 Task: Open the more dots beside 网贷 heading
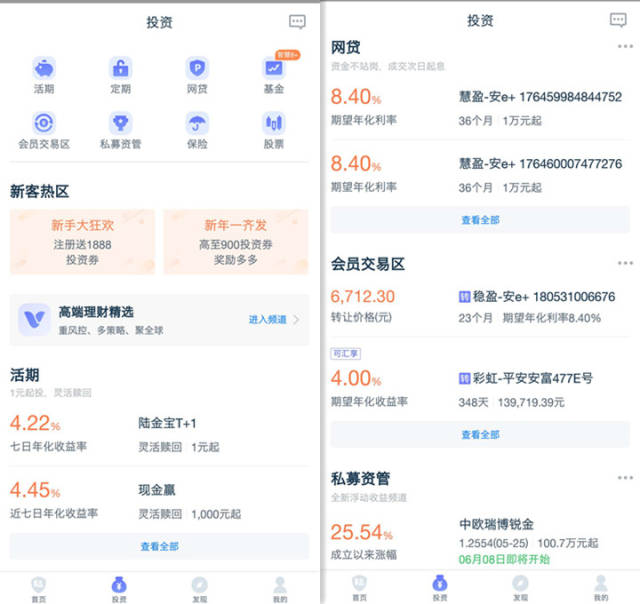click(x=625, y=47)
